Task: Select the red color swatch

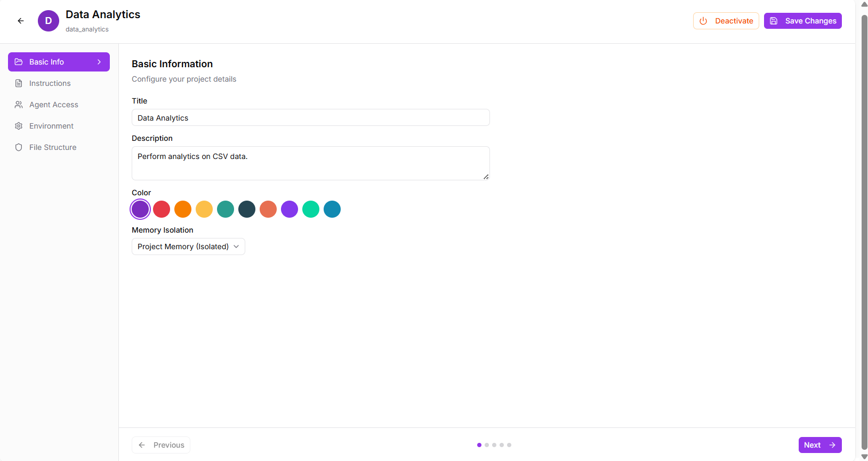Action: pyautogui.click(x=162, y=209)
